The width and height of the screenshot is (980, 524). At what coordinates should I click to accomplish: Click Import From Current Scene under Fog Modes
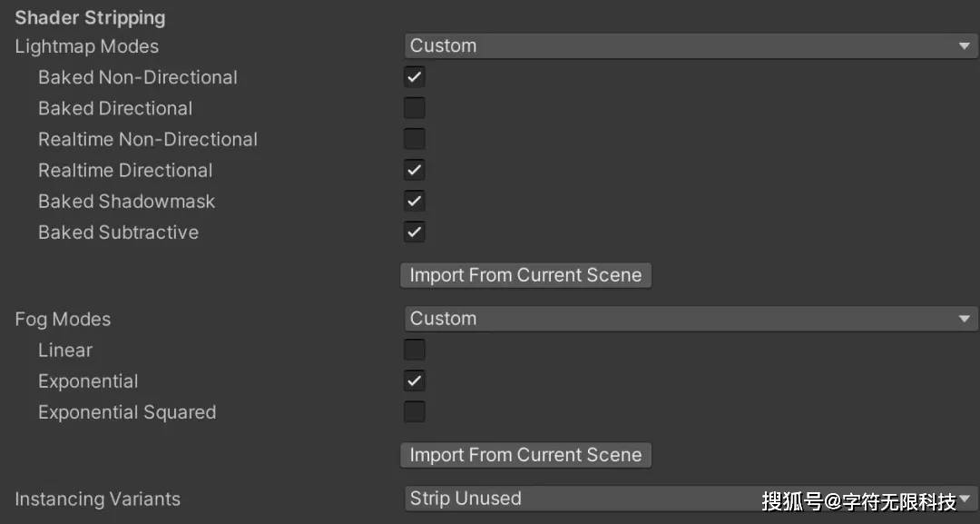[526, 454]
